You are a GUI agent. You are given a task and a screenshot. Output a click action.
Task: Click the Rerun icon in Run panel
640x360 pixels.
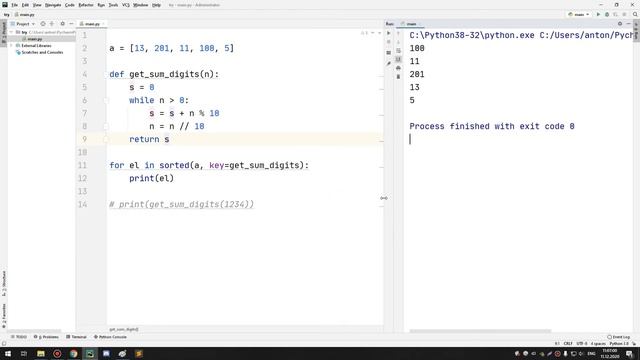389,33
